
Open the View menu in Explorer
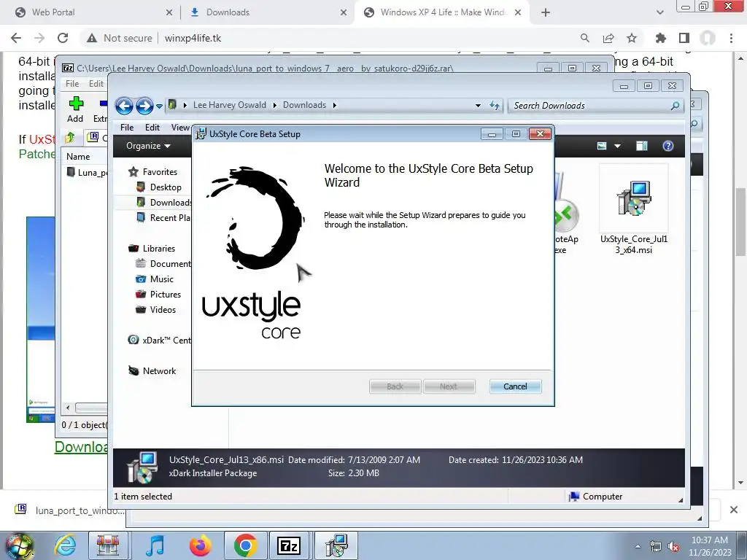coord(180,127)
